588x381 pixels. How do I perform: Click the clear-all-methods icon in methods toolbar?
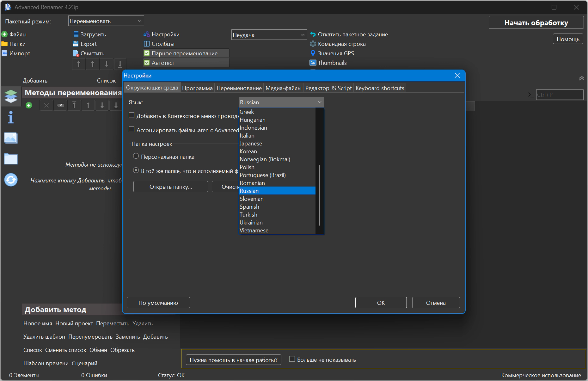pyautogui.click(x=60, y=105)
